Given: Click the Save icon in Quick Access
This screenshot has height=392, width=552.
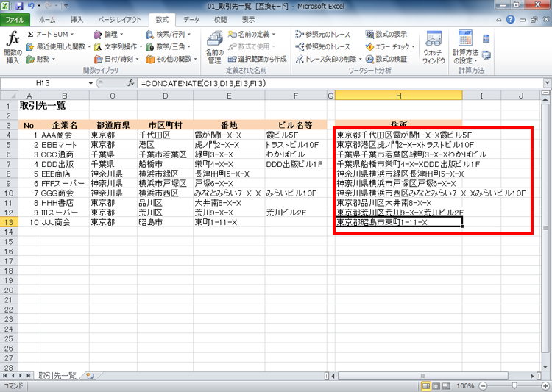Looking at the screenshot, I should coord(19,6).
